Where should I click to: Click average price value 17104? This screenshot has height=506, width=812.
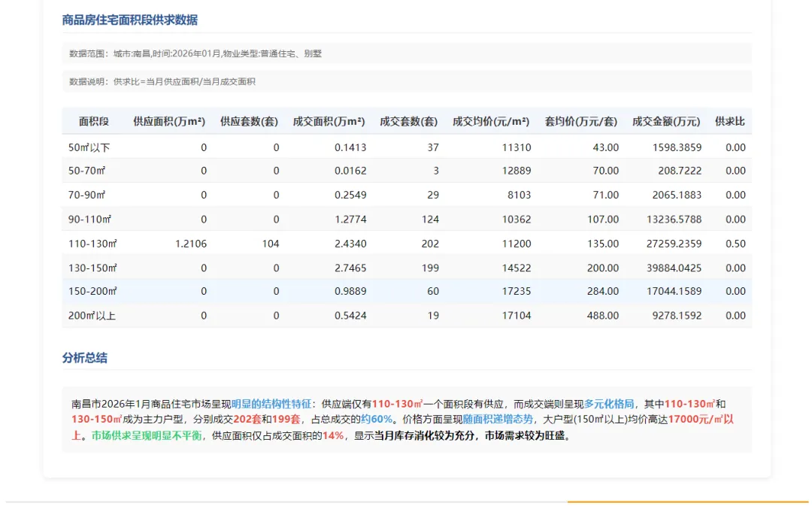[517, 316]
